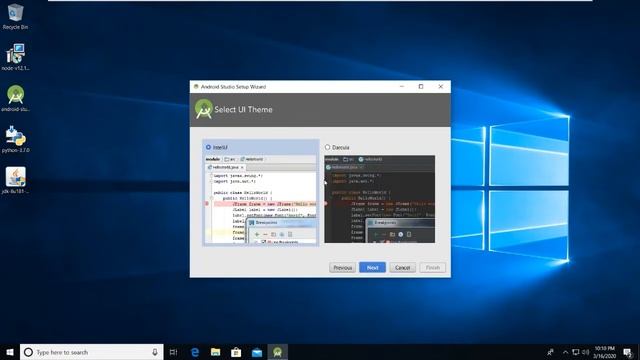This screenshot has width=640, height=360.
Task: Click the Android Studio logo in wizard header
Action: (x=203, y=109)
